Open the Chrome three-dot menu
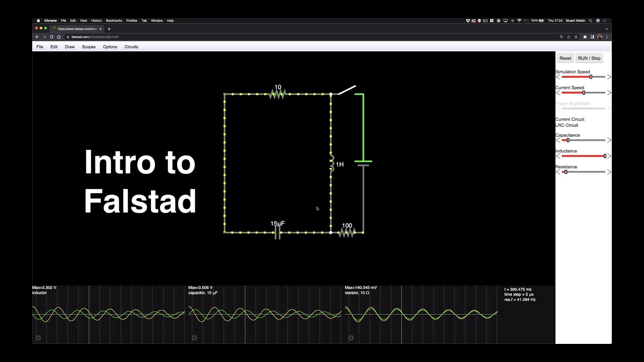Screen dimensions: 644x362 [x=607, y=37]
